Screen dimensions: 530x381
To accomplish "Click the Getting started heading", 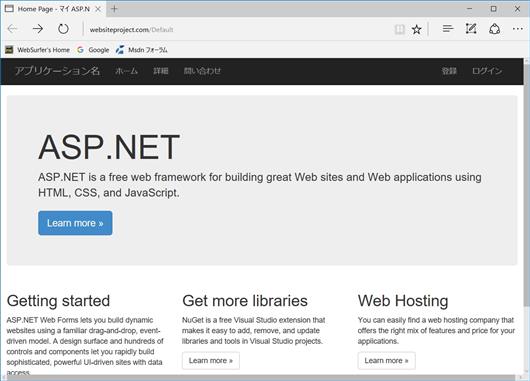I will 58,301.
